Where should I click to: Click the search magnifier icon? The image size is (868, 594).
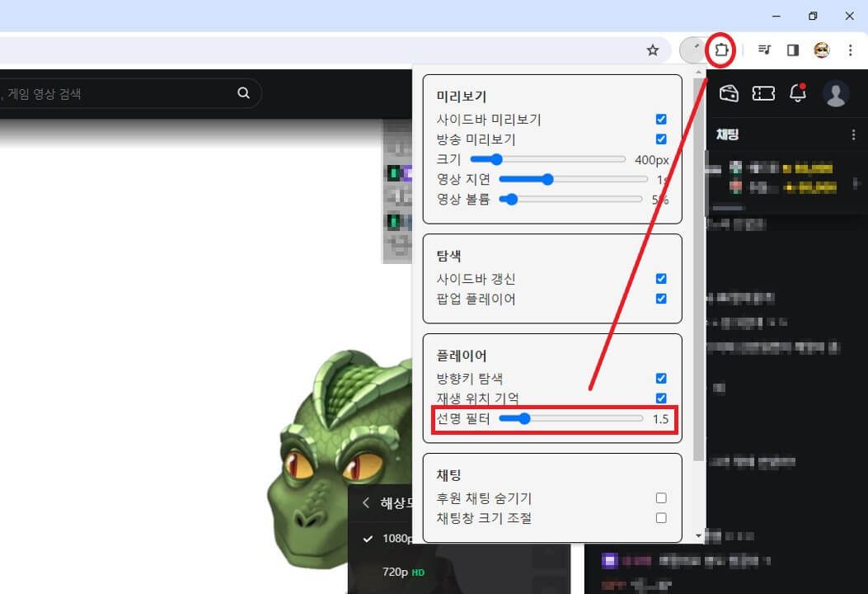pos(243,93)
